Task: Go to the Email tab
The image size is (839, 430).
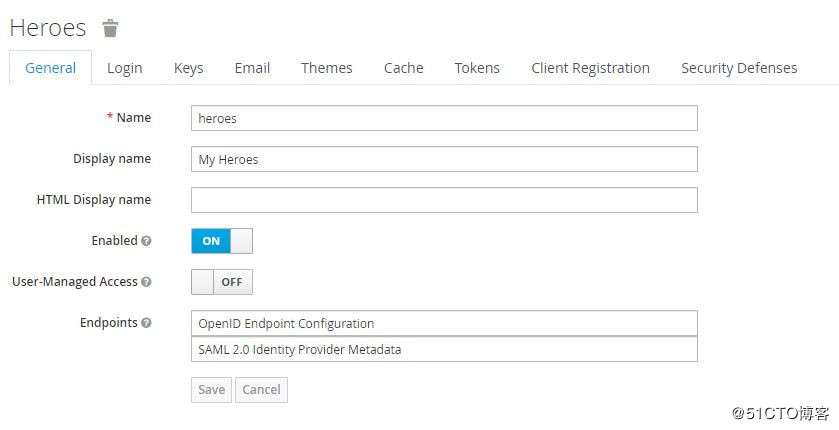Action: pos(252,68)
